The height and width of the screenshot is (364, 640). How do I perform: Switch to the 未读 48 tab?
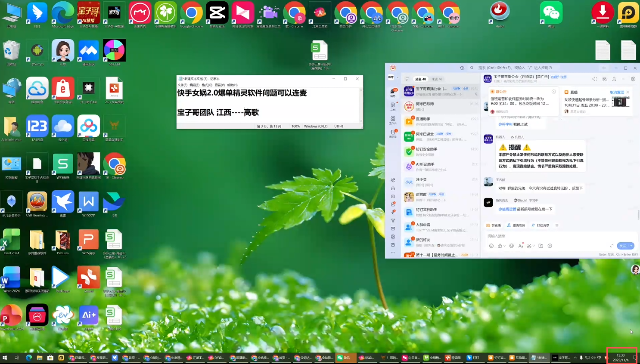pyautogui.click(x=437, y=79)
